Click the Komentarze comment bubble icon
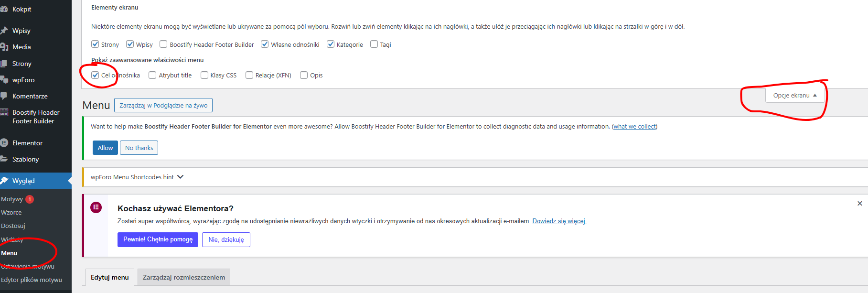 pyautogui.click(x=4, y=96)
